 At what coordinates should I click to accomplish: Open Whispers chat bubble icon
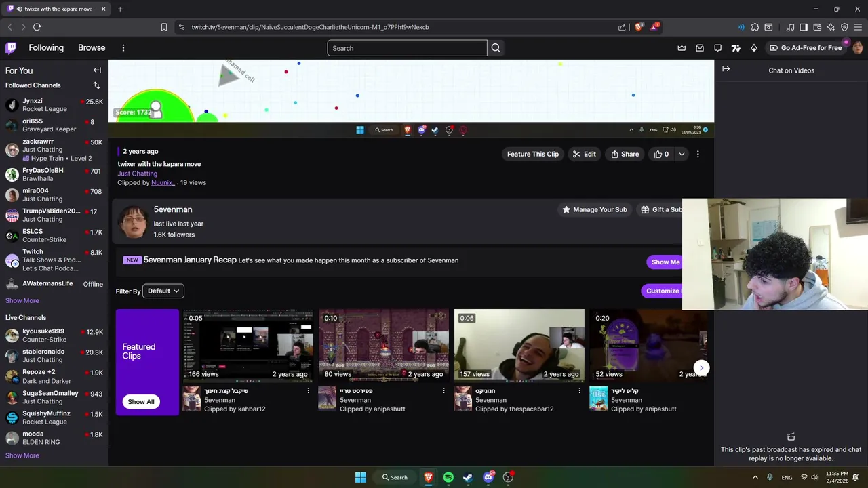(x=717, y=48)
